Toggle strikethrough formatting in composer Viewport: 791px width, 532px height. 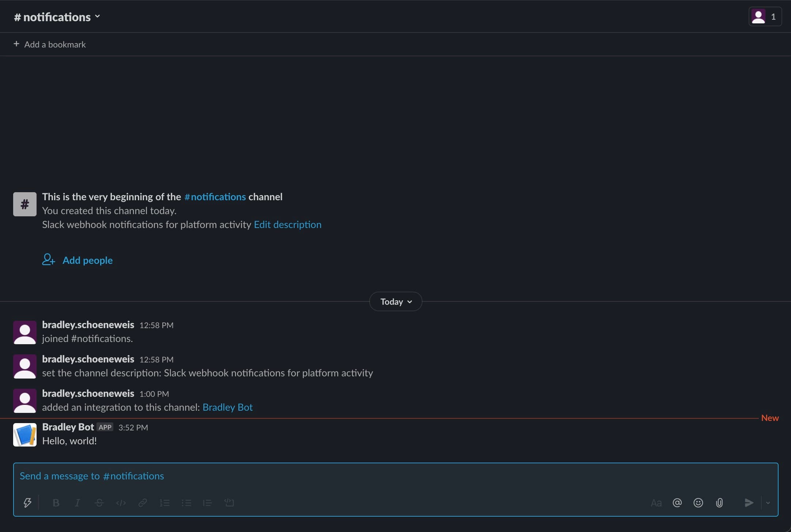pos(99,503)
